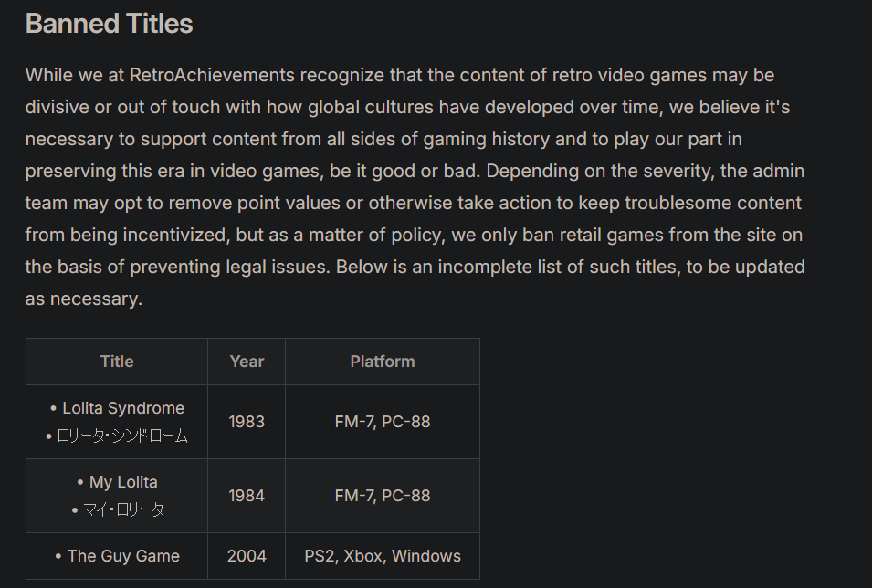This screenshot has width=872, height=588.
Task: Select the 1983 year cell
Action: point(247,422)
